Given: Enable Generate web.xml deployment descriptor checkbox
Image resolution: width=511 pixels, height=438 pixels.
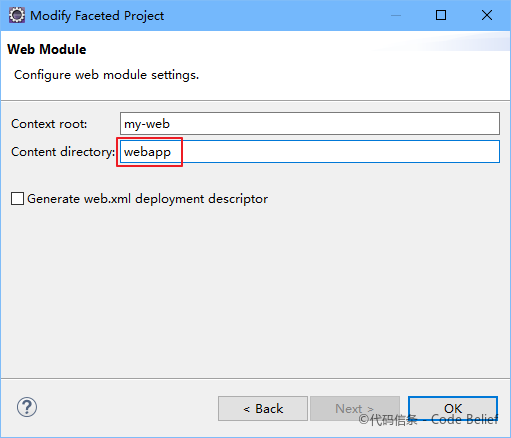Looking at the screenshot, I should [17, 198].
